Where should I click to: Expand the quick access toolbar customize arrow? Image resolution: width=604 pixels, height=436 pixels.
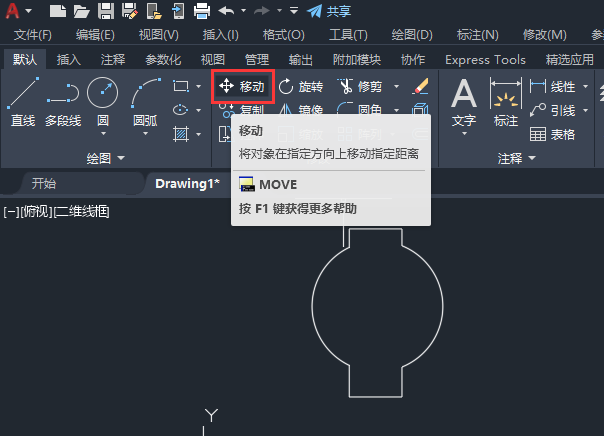(x=294, y=11)
